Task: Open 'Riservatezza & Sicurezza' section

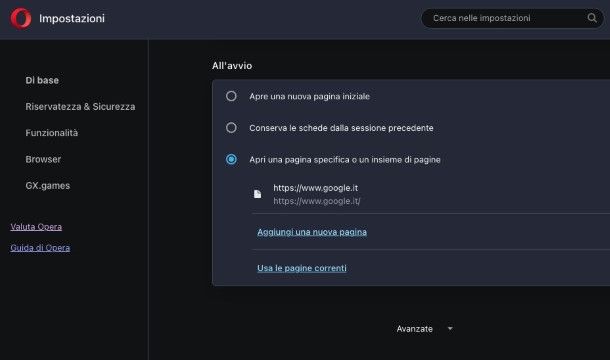Action: click(x=80, y=107)
